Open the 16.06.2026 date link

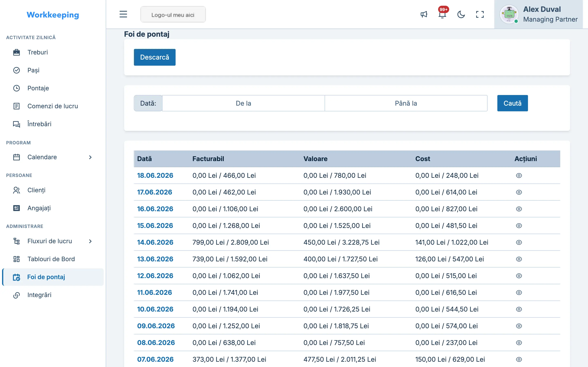(155, 209)
